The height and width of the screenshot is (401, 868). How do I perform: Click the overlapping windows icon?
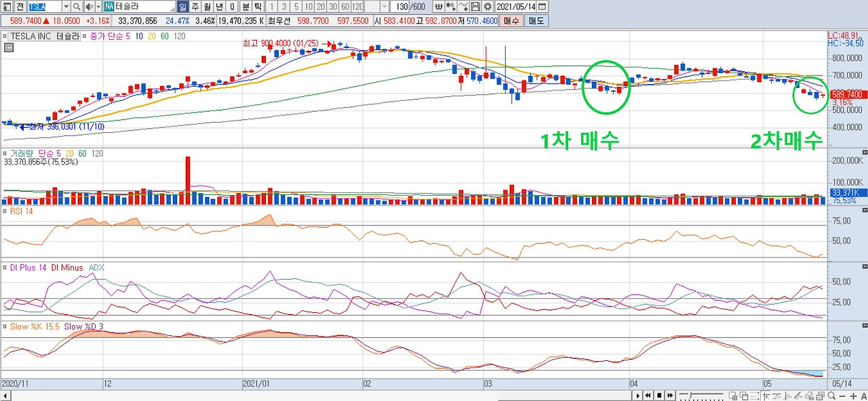[x=744, y=396]
